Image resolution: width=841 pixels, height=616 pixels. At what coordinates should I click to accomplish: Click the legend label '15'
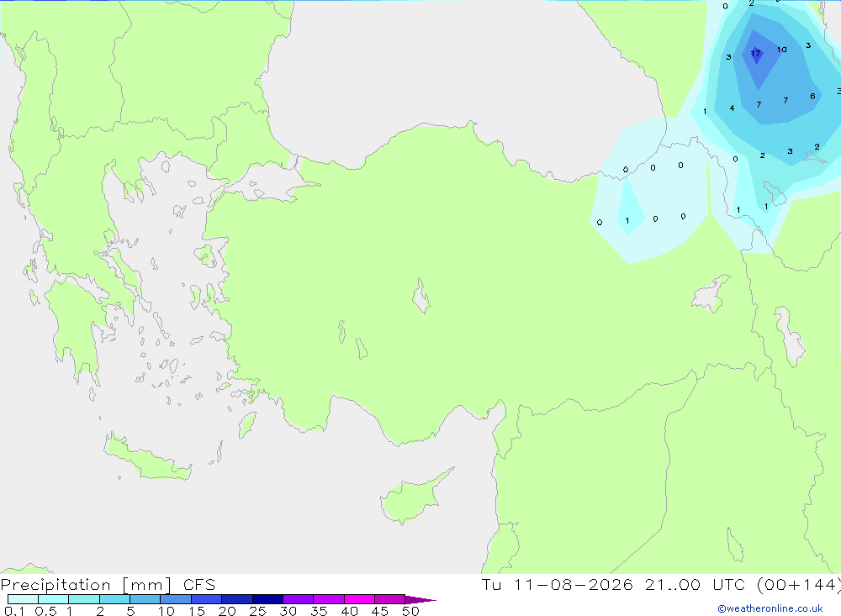coord(196,611)
